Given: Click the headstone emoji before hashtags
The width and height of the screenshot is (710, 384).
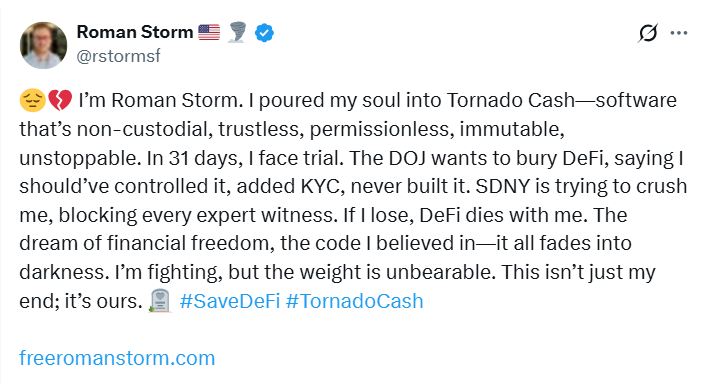Looking at the screenshot, I should click(159, 301).
